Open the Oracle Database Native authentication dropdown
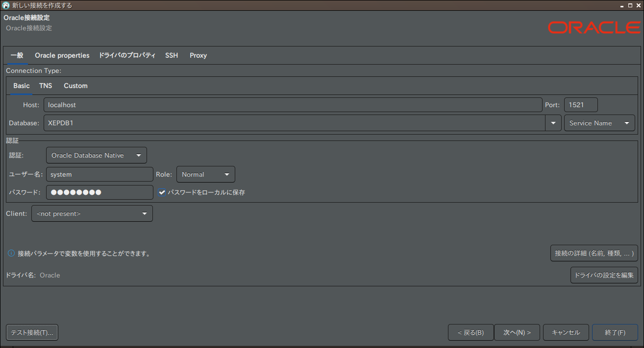The width and height of the screenshot is (644, 348). pos(97,155)
